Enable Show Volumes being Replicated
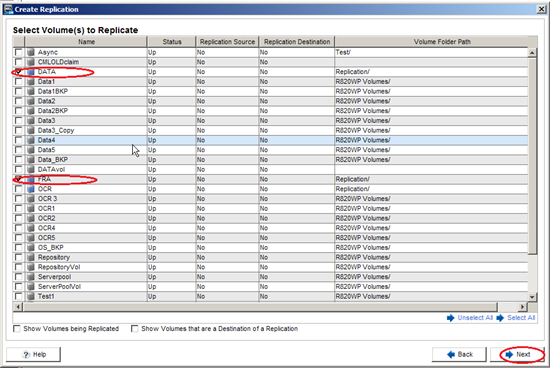 pos(17,329)
